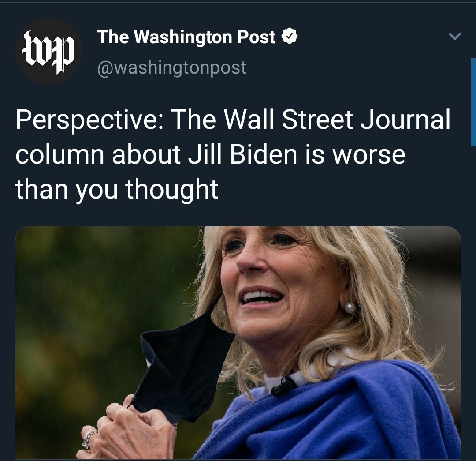Click the word 'Post' in the account name
This screenshot has width=476, height=461.
pos(256,37)
